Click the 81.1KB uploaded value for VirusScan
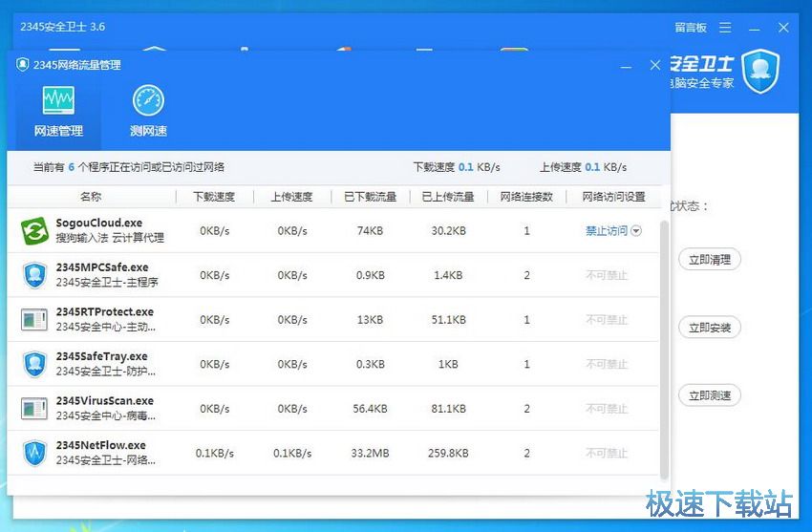This screenshot has width=812, height=532. tap(448, 409)
